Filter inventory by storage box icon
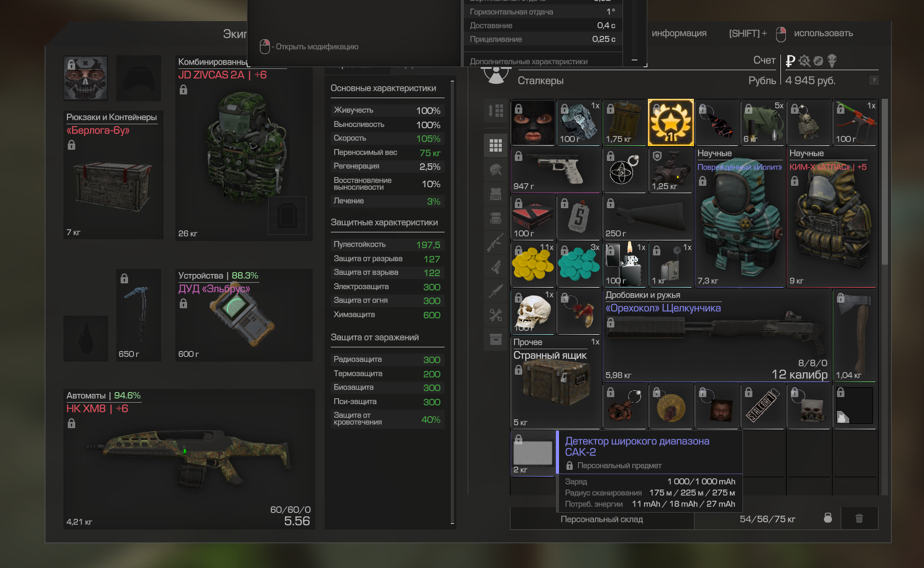924x568 pixels. pyautogui.click(x=496, y=339)
